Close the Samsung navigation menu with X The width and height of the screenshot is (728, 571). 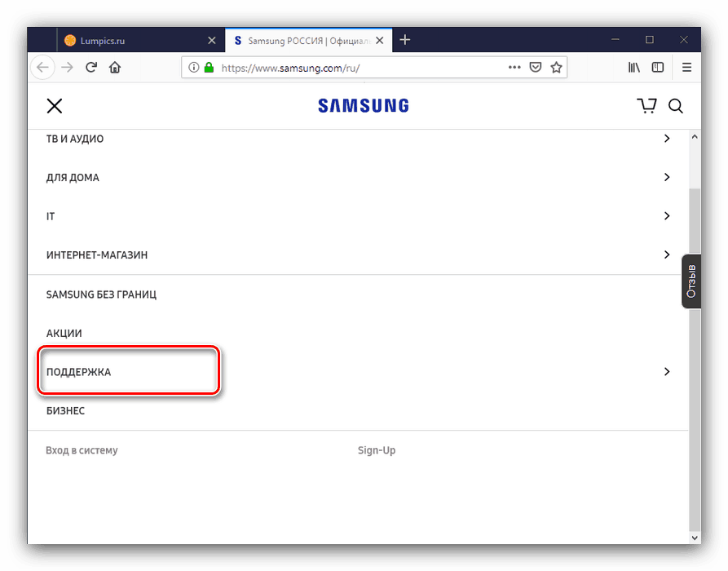click(55, 106)
